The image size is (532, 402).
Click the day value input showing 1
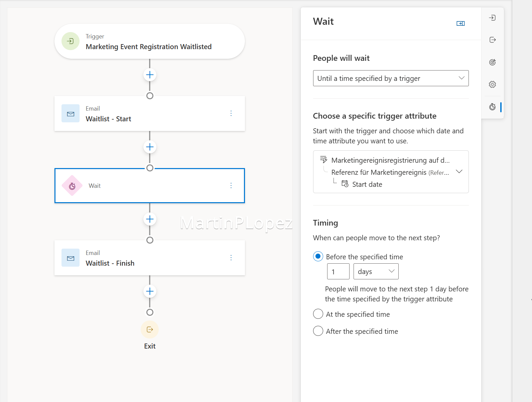(x=338, y=271)
